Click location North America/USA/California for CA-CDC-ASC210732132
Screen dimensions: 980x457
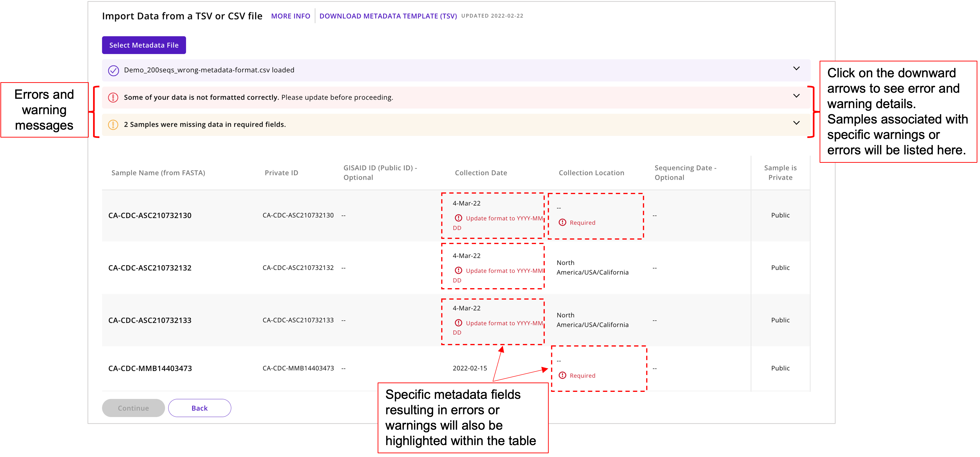[x=592, y=268]
